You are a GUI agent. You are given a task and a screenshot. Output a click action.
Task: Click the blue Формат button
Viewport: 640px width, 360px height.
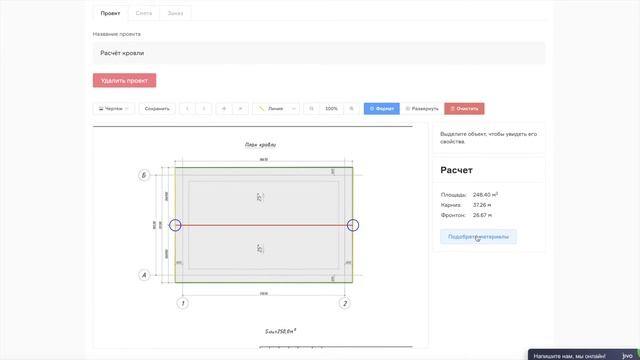point(382,109)
